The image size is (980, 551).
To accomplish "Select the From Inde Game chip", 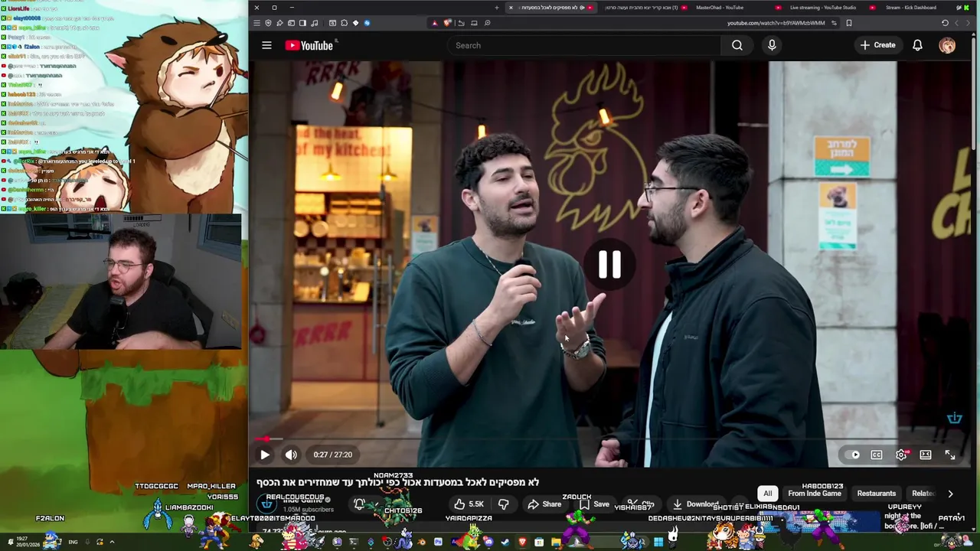I will (815, 494).
